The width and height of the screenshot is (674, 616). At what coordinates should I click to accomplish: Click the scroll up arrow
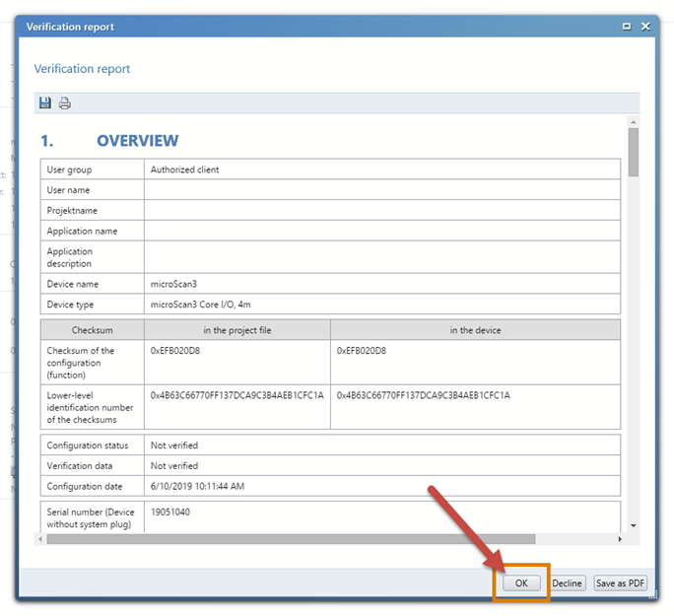click(x=634, y=121)
